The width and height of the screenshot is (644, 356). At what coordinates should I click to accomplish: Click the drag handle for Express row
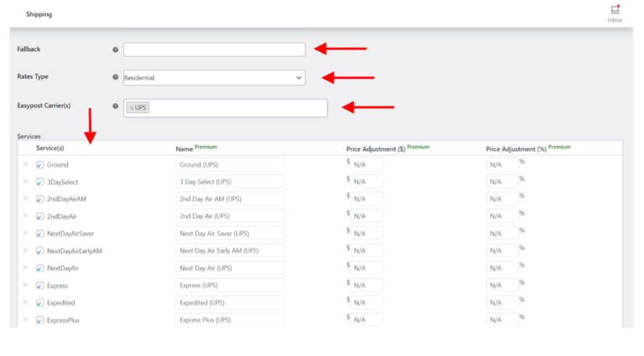25,285
